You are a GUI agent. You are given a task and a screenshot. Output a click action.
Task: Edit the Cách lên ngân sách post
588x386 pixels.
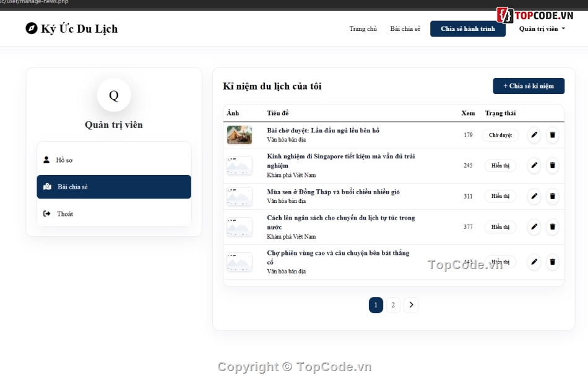(x=534, y=227)
